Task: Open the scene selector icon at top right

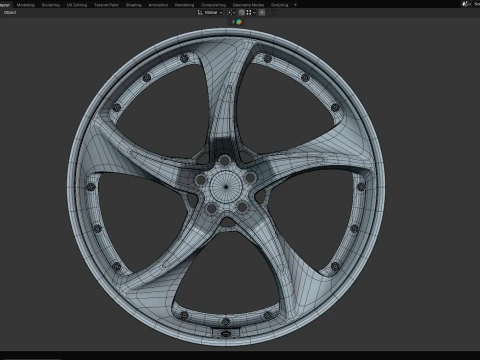Action: (466, 4)
